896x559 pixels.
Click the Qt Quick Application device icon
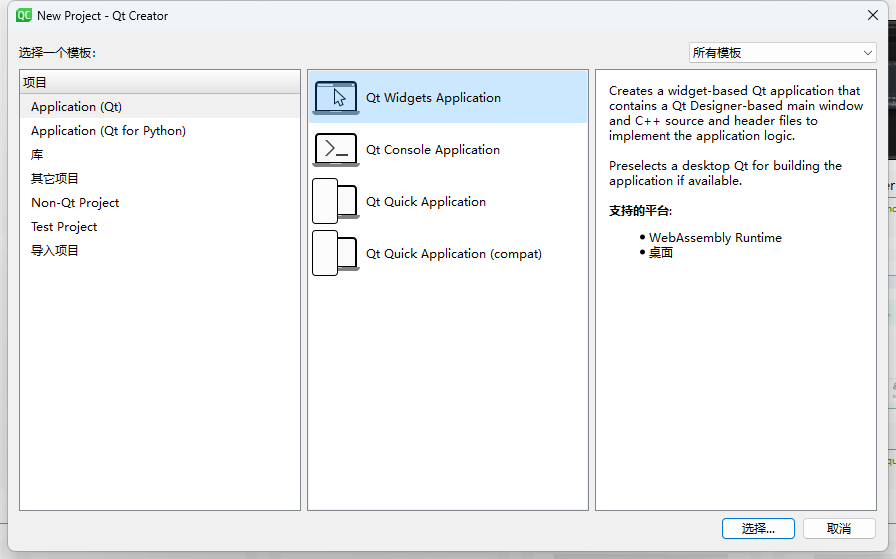pos(335,201)
